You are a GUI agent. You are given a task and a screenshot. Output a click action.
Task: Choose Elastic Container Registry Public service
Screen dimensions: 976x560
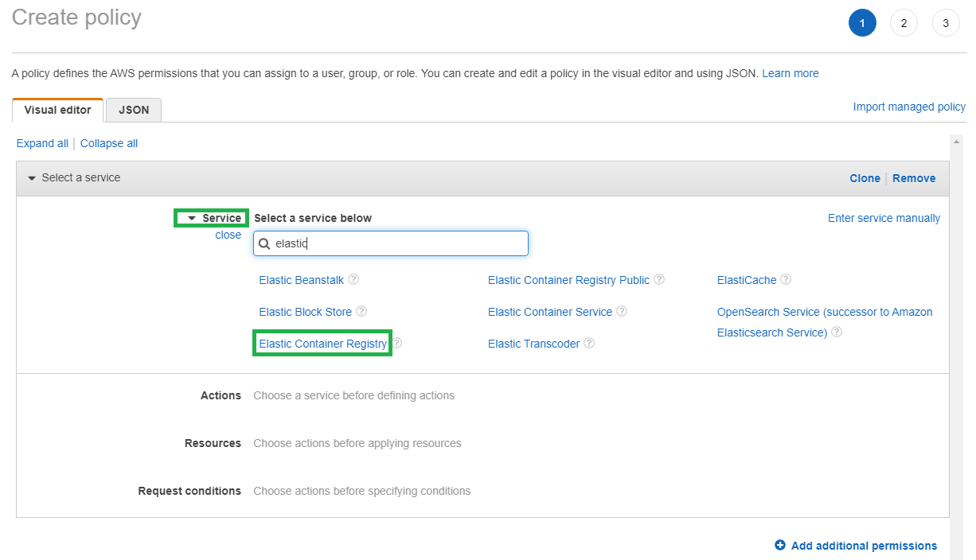click(569, 280)
